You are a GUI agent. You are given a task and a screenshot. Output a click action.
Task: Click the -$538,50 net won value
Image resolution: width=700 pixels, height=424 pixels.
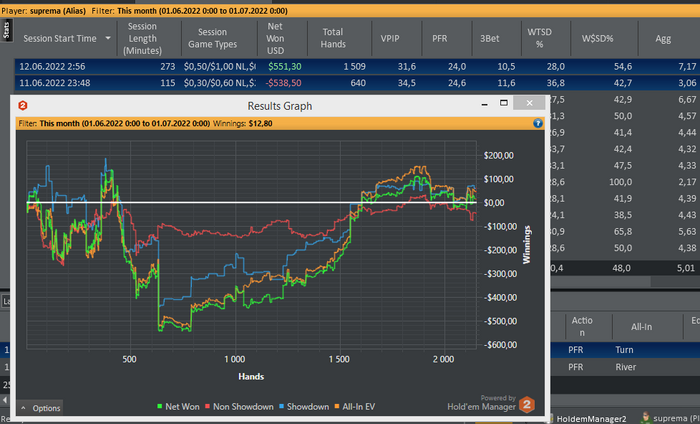pos(283,83)
